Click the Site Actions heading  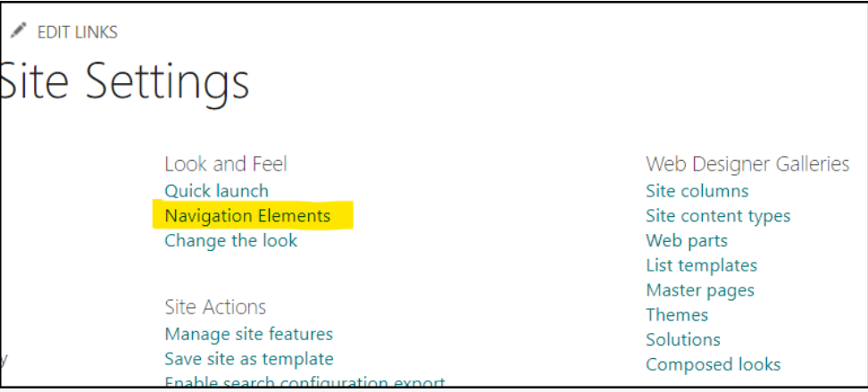[x=215, y=307]
